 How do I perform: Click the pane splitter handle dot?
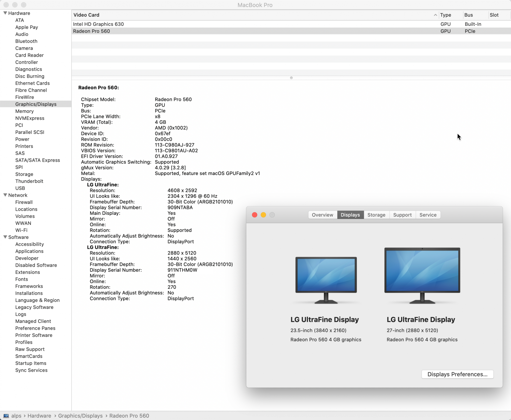pos(291,78)
